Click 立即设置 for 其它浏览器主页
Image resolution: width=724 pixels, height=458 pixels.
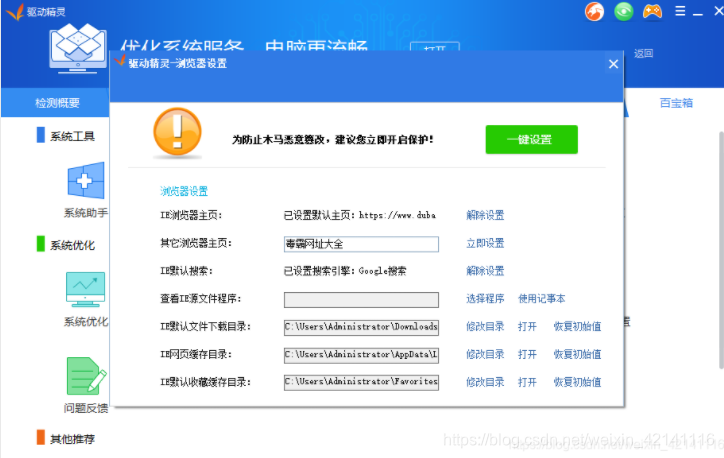485,243
